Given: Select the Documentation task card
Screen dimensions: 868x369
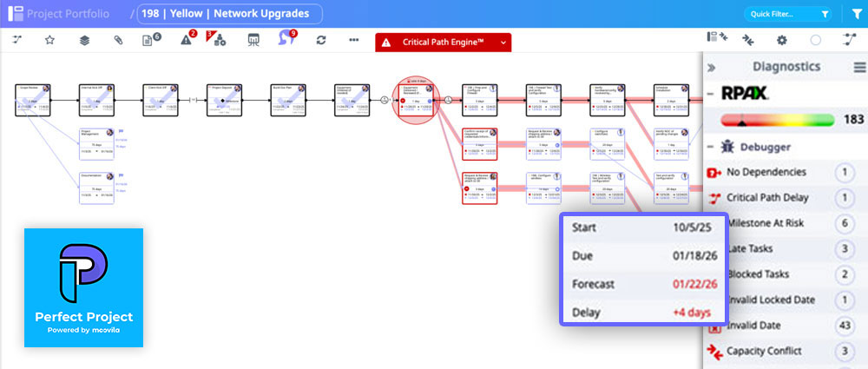Looking at the screenshot, I should pyautogui.click(x=96, y=188).
